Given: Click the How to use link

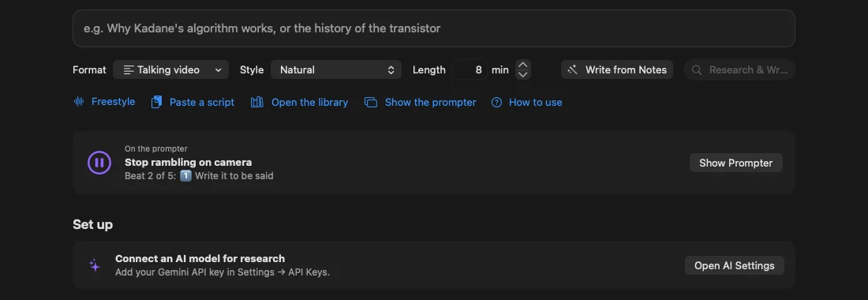Looking at the screenshot, I should tap(535, 103).
